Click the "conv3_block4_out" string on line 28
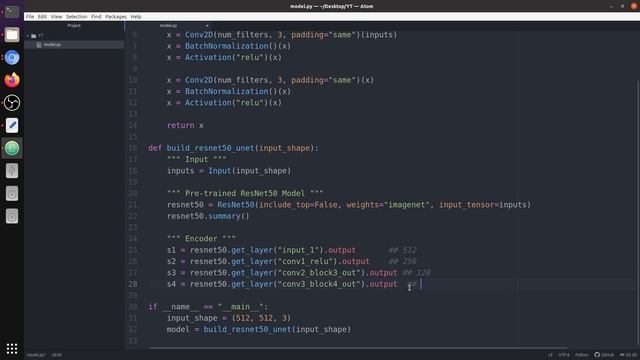This screenshot has width=640, height=360. (319, 284)
